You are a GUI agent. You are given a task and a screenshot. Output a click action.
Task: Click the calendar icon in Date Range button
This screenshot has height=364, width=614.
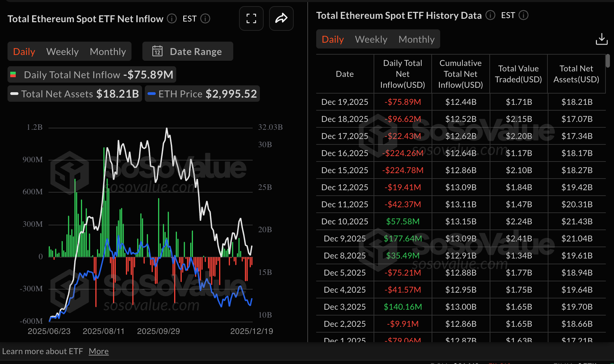(158, 51)
